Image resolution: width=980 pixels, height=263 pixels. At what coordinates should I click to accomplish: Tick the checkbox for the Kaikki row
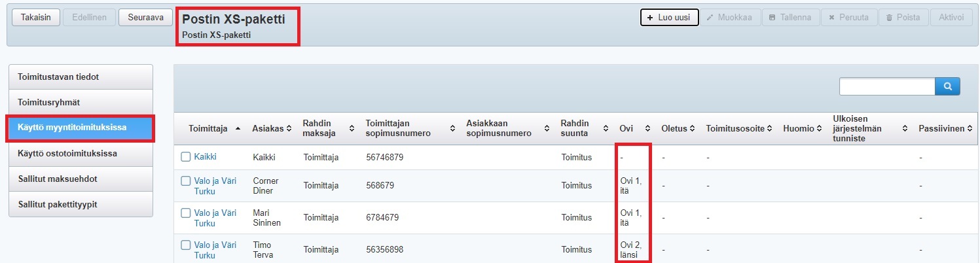[x=186, y=157]
